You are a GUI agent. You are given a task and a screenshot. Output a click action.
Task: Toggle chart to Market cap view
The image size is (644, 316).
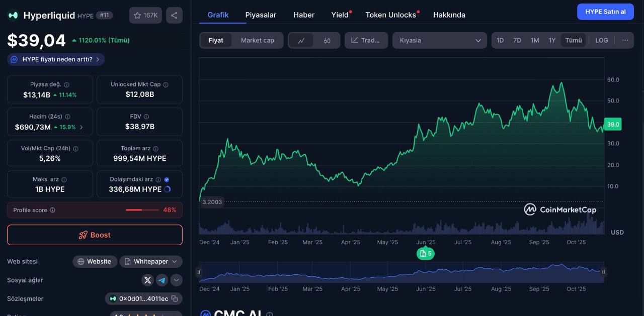[x=257, y=40]
